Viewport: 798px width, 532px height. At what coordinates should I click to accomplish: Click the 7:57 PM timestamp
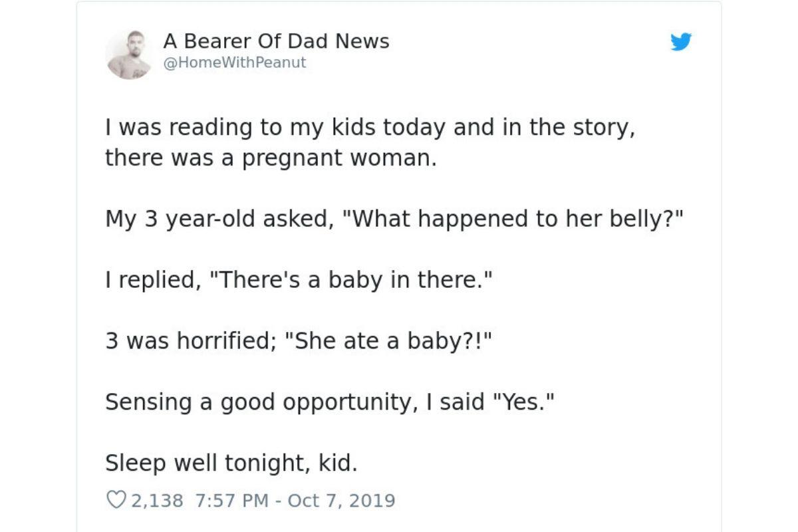[233, 500]
